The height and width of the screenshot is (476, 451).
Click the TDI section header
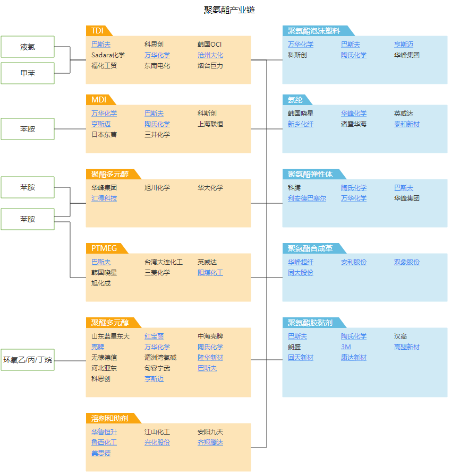tap(99, 31)
